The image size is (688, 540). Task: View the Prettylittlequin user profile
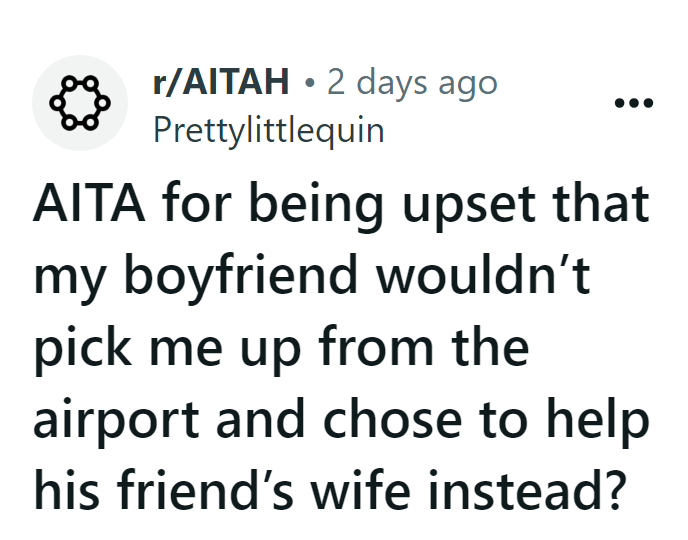tap(268, 131)
